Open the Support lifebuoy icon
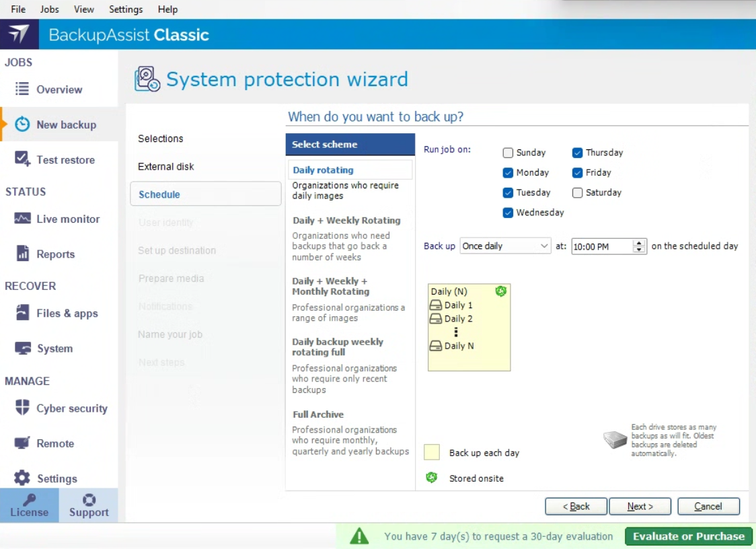The width and height of the screenshot is (756, 549). (89, 500)
